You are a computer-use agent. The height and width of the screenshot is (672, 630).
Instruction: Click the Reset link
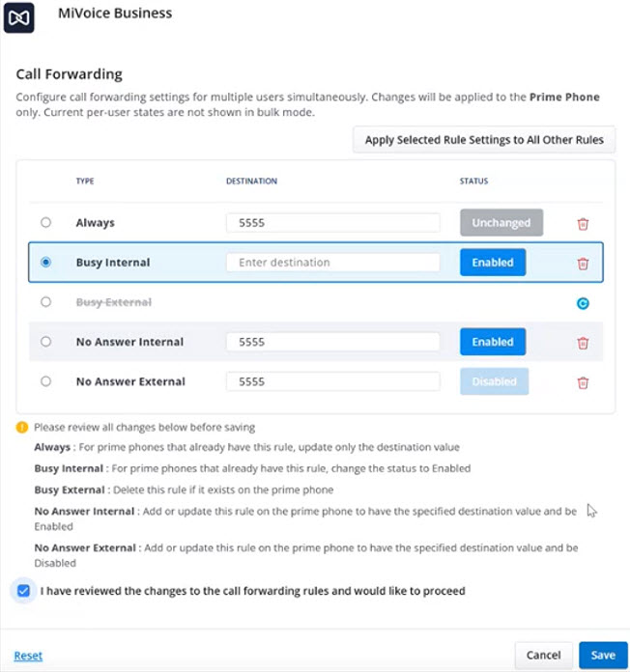28,656
